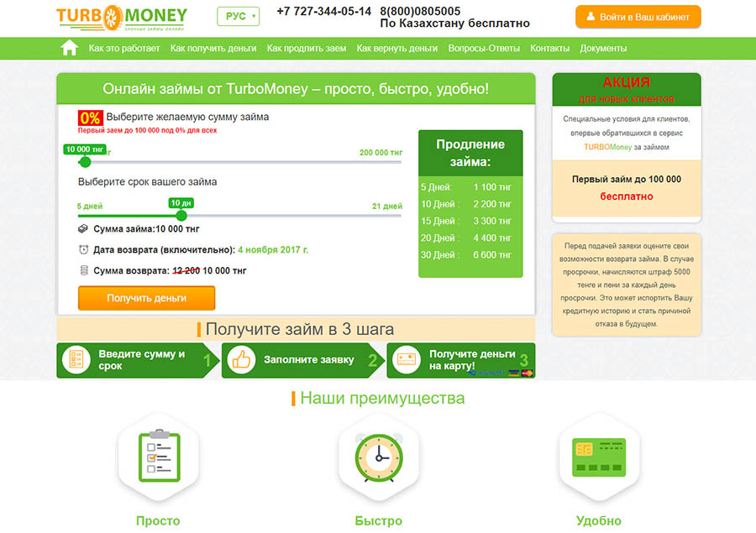The image size is (756, 533).
Task: Click the loan amount slider handle
Action: click(x=85, y=162)
